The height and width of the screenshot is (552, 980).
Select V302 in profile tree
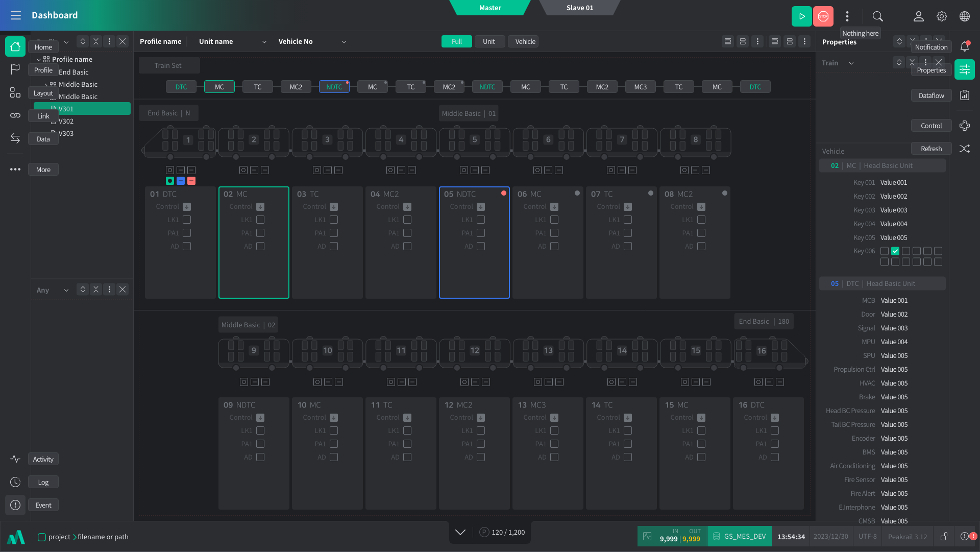tap(66, 121)
